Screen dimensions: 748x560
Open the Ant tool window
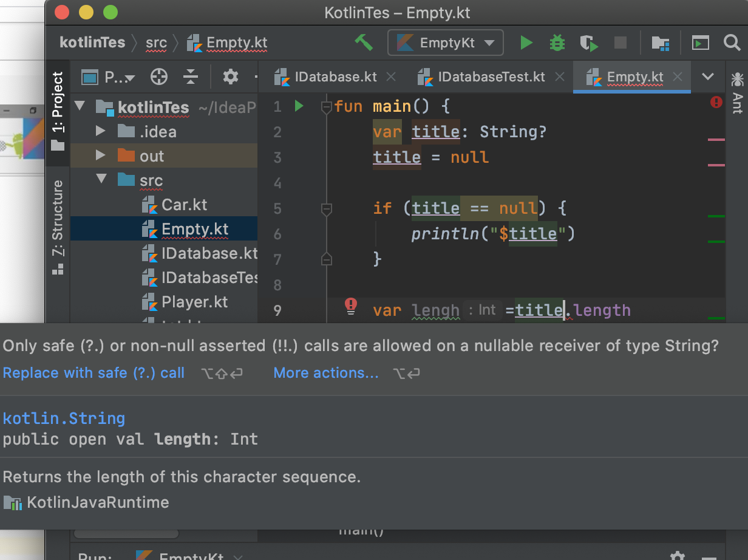coord(737,92)
